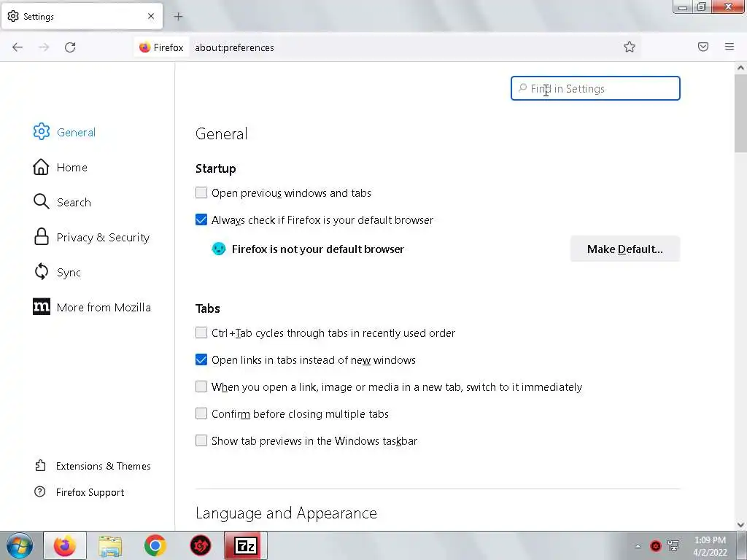Close the Settings tab
Screen dimensions: 747x560
[151, 16]
